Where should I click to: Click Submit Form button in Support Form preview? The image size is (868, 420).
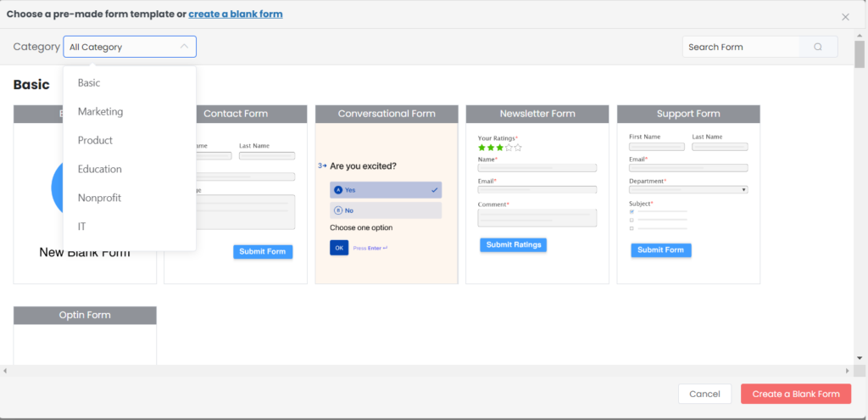coord(661,250)
